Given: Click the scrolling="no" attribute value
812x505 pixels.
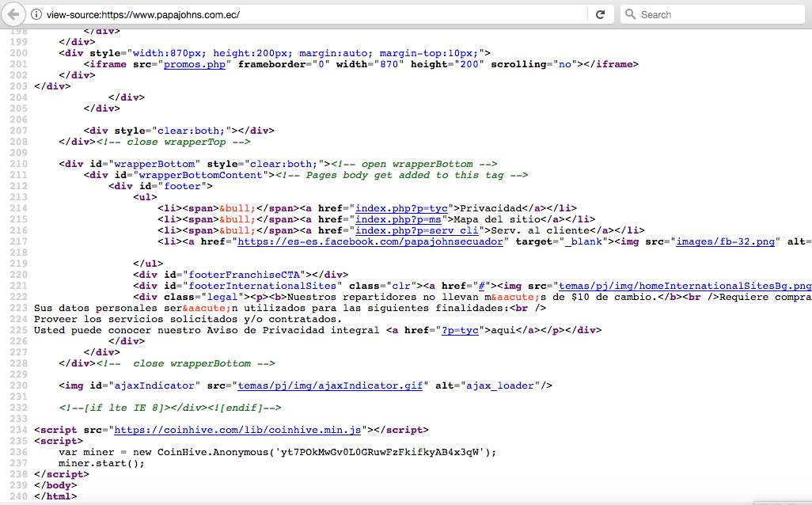Looking at the screenshot, I should [565, 64].
